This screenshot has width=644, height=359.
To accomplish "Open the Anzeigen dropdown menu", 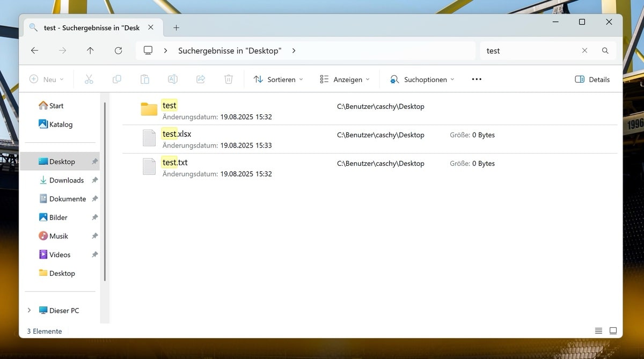I will [x=345, y=79].
